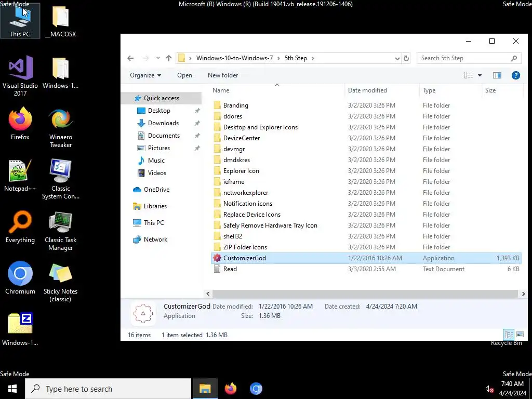
Task: Open the recent locations dropdown arrow
Action: pos(158,58)
